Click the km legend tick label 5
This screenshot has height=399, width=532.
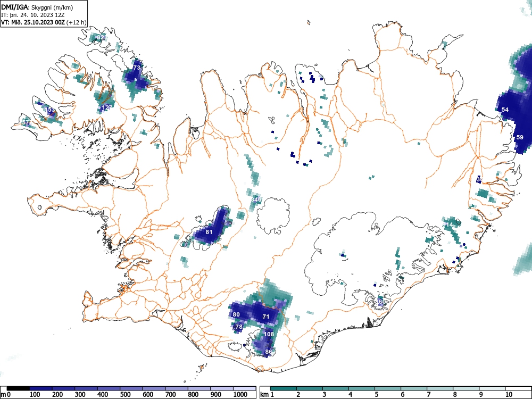376,395
